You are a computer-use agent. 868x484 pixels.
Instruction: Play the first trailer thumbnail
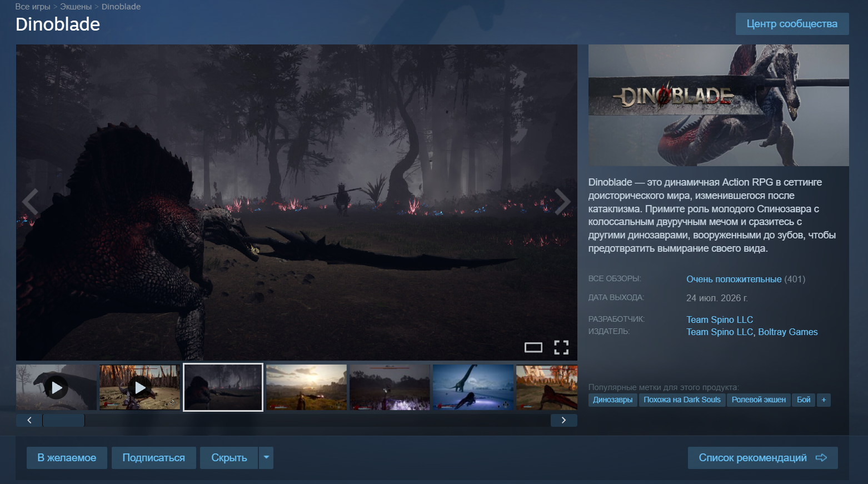point(56,387)
